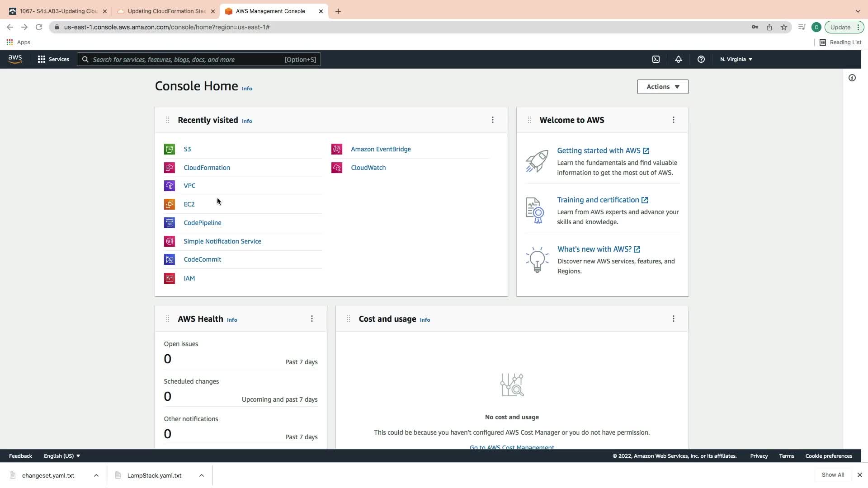Click Show All downloads button
868x488 pixels.
(x=833, y=475)
